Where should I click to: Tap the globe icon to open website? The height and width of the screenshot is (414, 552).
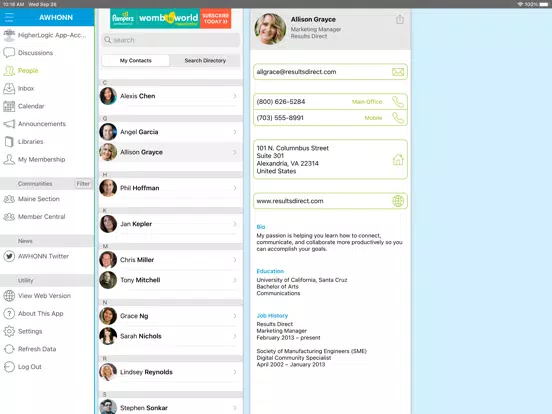(x=398, y=201)
